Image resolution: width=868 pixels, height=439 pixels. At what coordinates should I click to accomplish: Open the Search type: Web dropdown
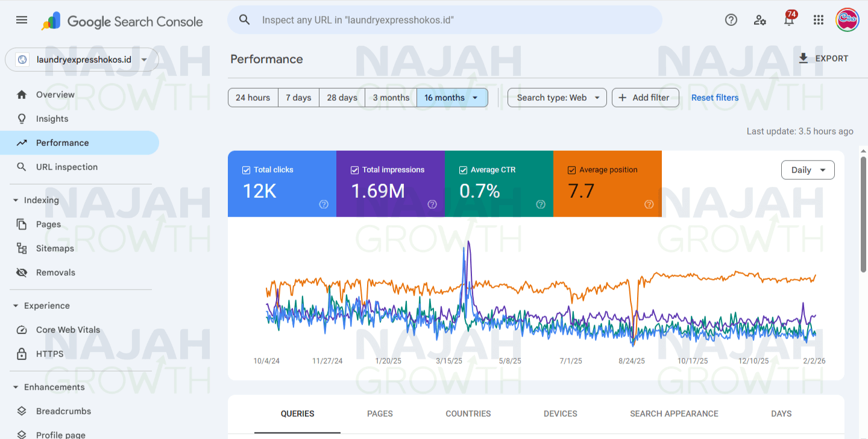557,98
